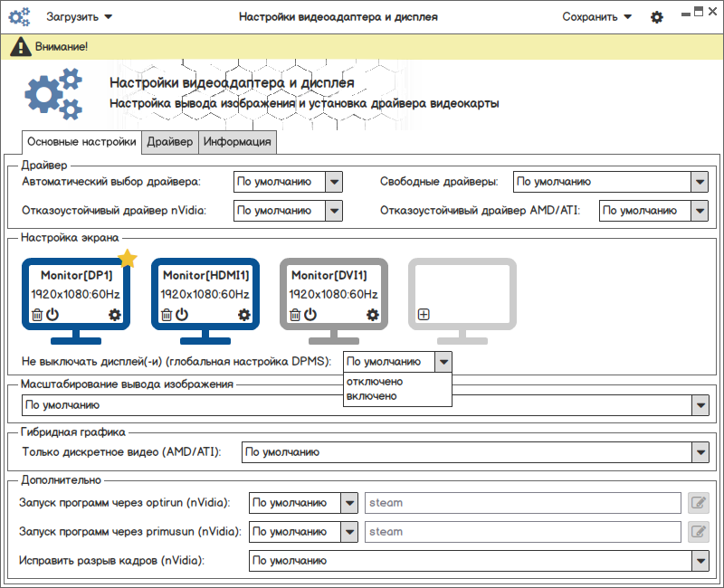Open the title bar gear settings icon
Image resolution: width=724 pixels, height=588 pixels.
(657, 17)
